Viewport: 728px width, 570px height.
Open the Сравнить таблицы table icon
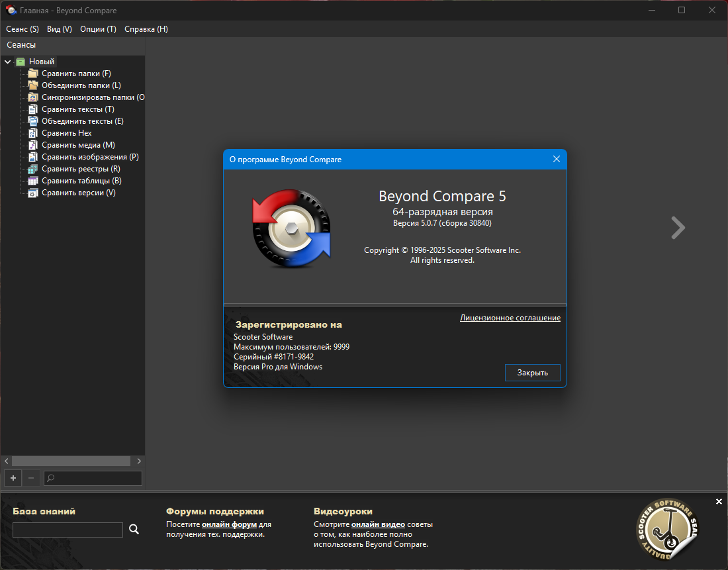click(x=33, y=181)
